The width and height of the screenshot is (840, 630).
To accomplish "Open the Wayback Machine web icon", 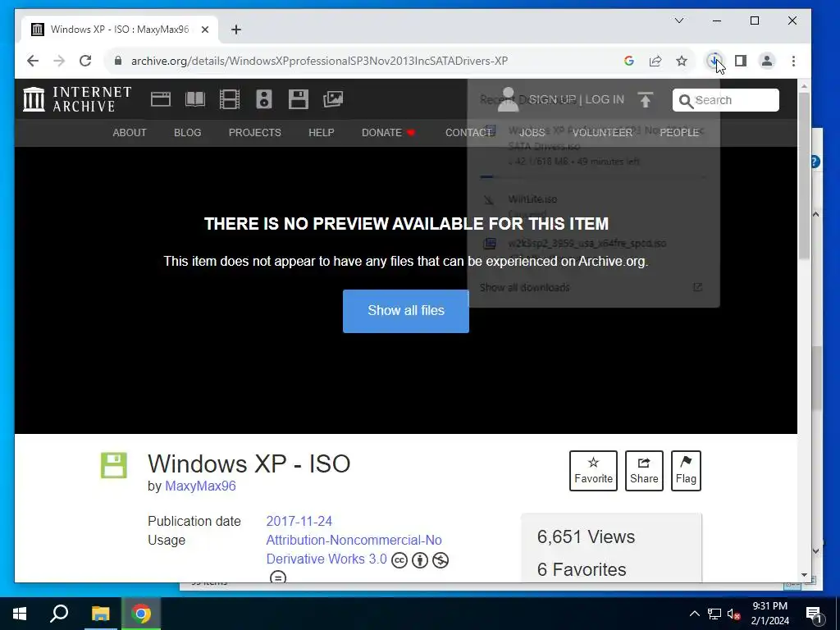I will pos(161,99).
